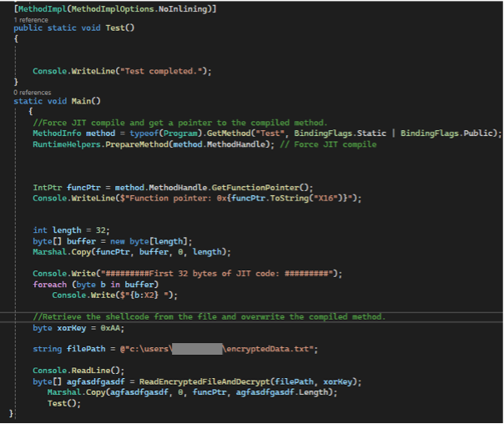
Task: Click the "foreach (byte b in buffer)" line
Action: pos(96,285)
